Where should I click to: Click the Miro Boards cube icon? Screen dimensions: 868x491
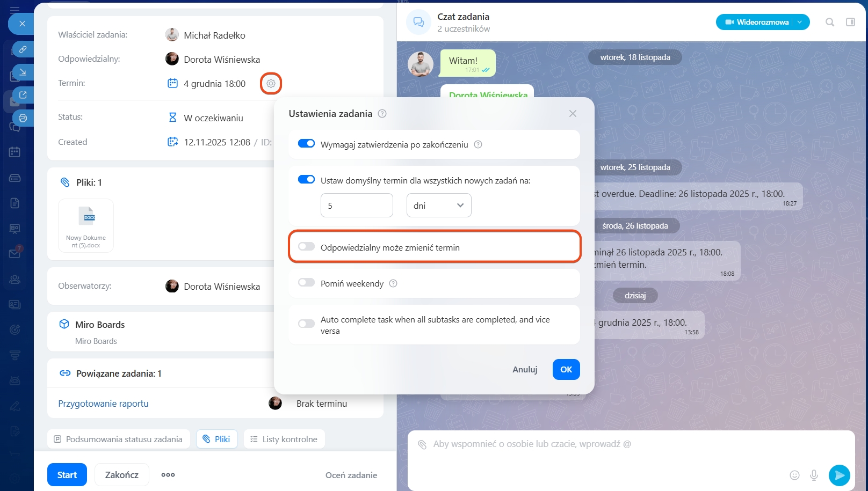click(64, 324)
